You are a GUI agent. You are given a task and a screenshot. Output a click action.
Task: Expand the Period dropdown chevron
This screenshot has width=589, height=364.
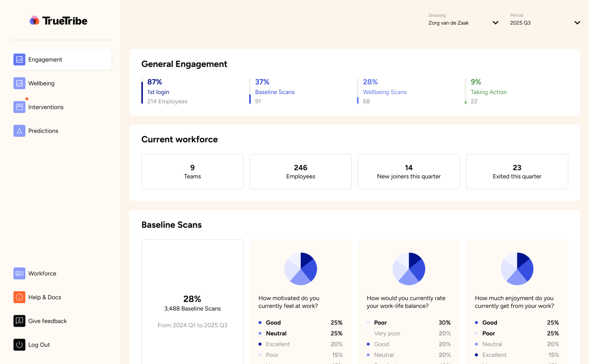pos(577,23)
